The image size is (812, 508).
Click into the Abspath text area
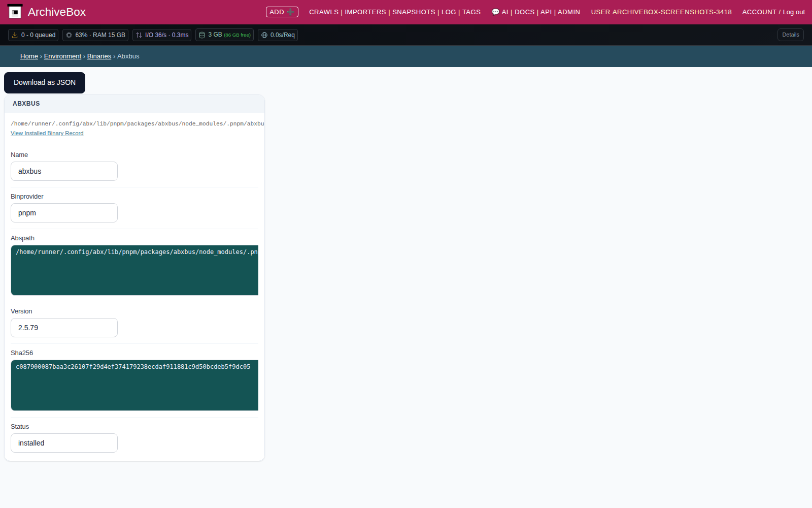(x=134, y=270)
